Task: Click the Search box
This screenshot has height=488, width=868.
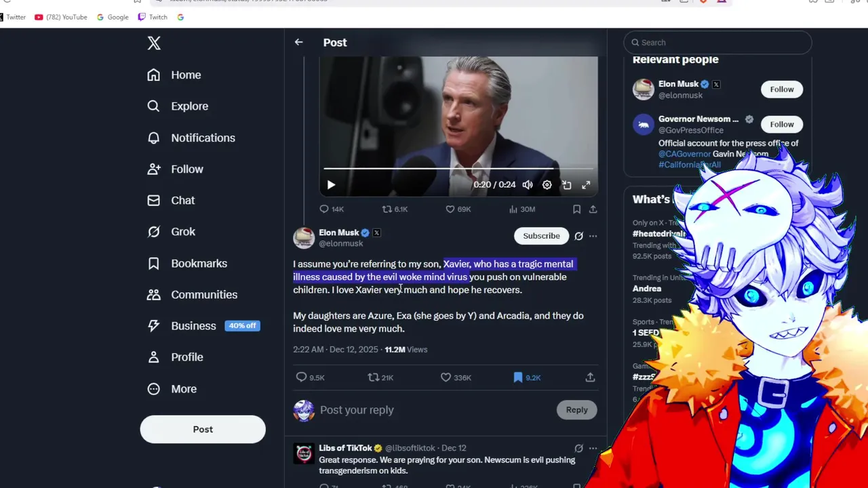Action: tap(717, 42)
